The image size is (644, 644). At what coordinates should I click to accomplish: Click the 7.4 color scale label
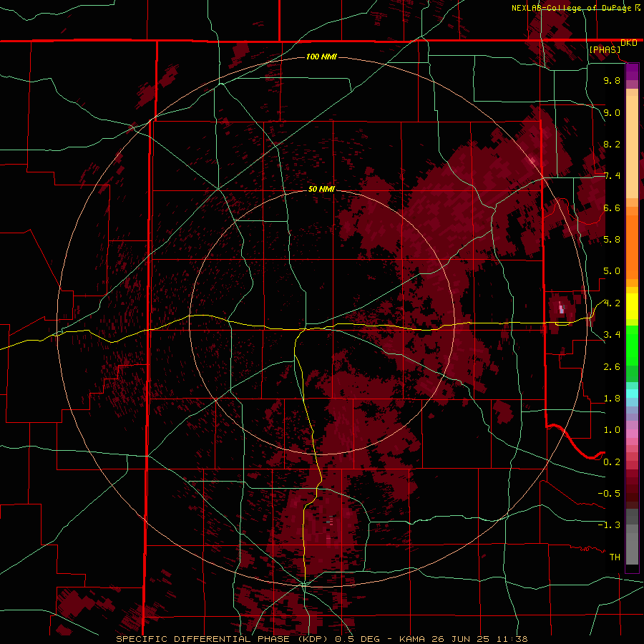pos(612,176)
